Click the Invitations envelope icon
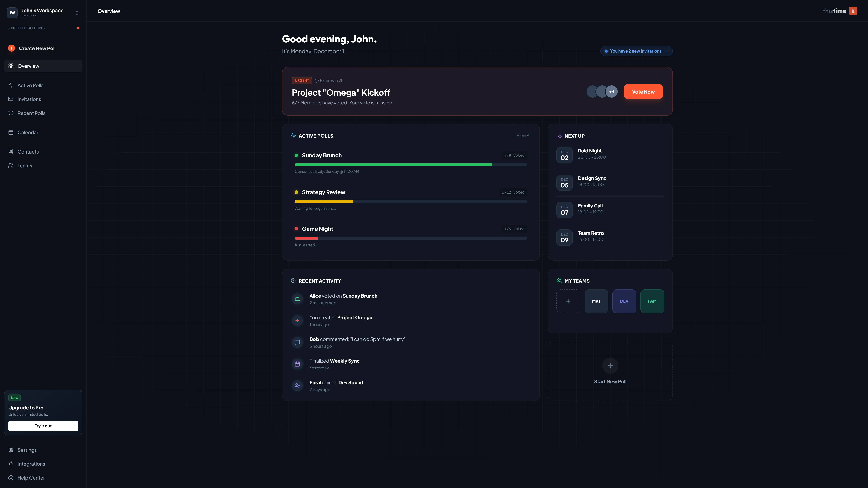Image resolution: width=868 pixels, height=488 pixels. click(x=11, y=99)
